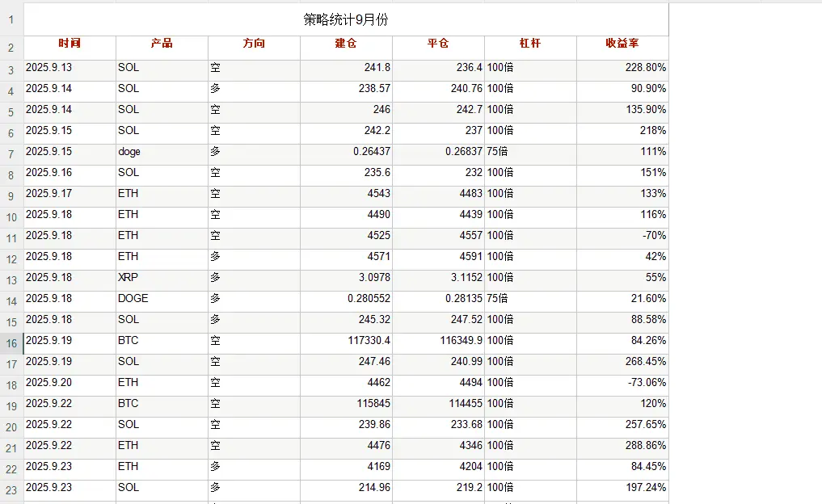Select the open price cell 4543
The image size is (822, 504).
[x=347, y=196]
